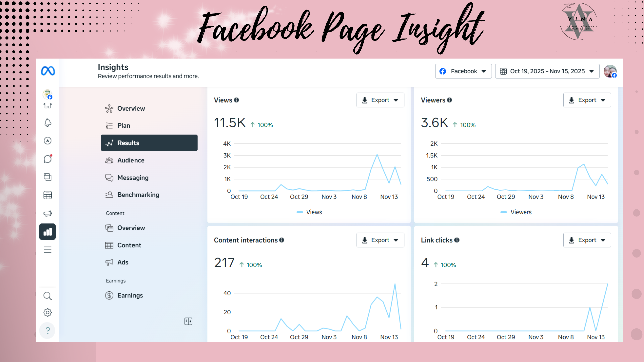Select Audience in the sidebar menu
This screenshot has height=362, width=644.
click(x=130, y=160)
